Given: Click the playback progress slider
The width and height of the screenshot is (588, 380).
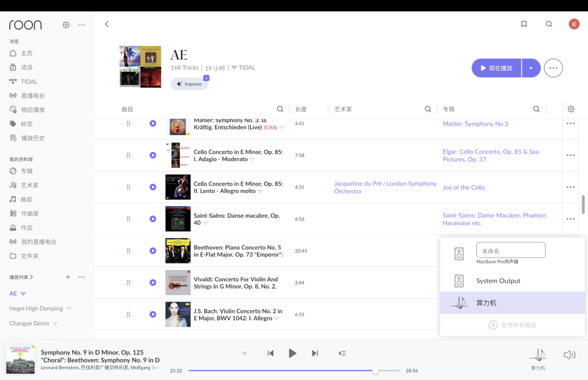Looking at the screenshot, I should click(294, 371).
